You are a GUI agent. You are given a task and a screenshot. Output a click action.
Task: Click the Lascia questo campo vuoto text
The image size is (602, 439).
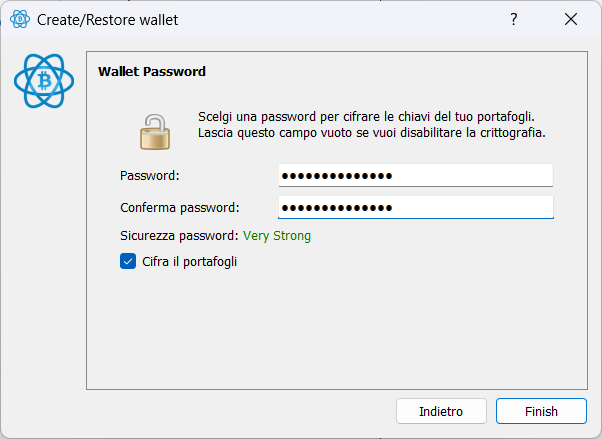coord(372,133)
